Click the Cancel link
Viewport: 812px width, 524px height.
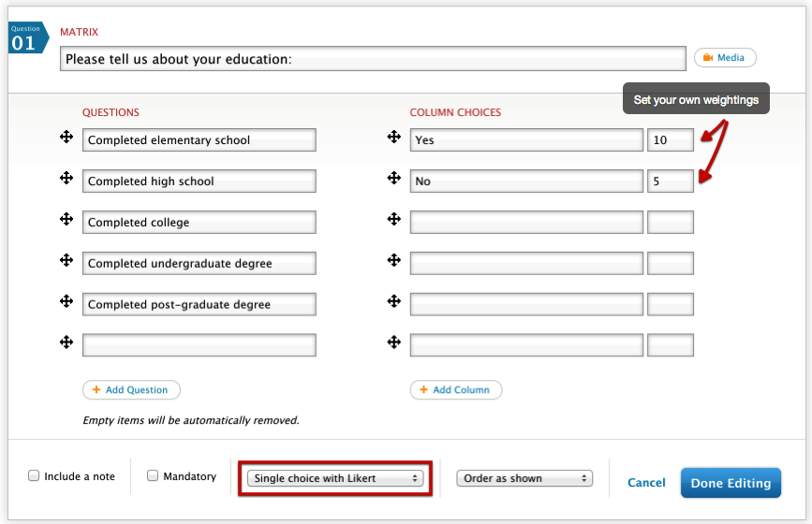click(x=646, y=483)
